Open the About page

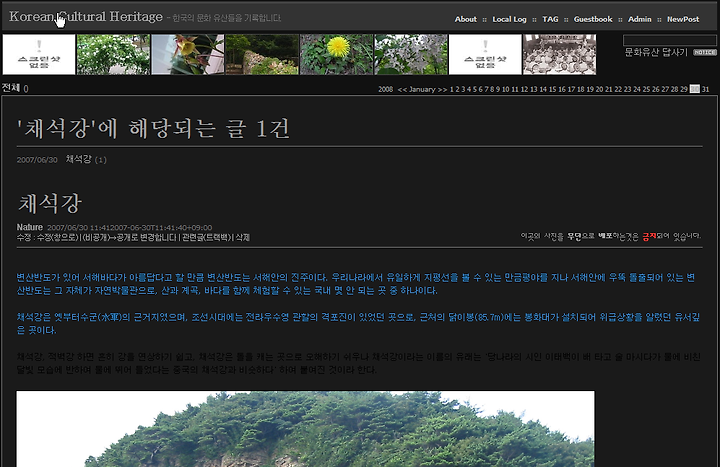[x=465, y=19]
